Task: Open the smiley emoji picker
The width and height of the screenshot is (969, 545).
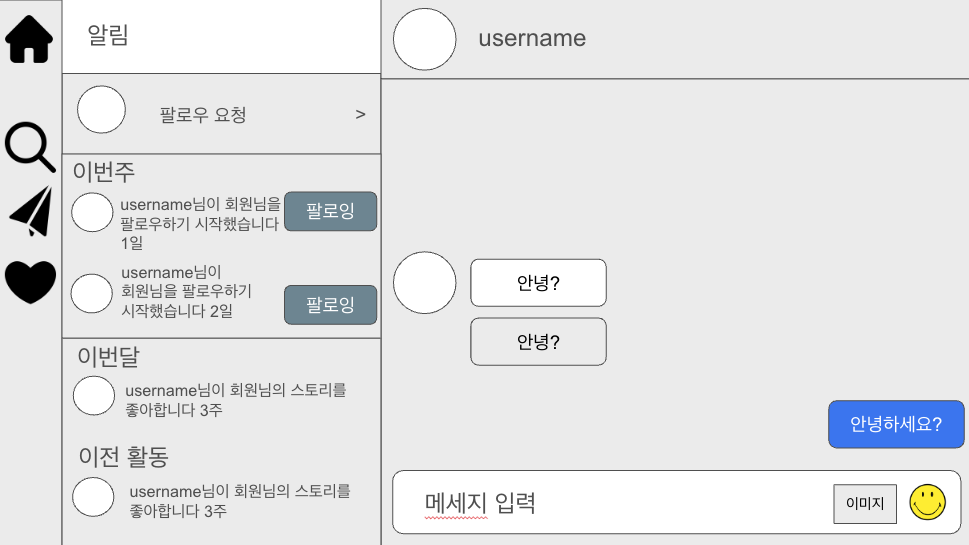Action: [x=927, y=502]
